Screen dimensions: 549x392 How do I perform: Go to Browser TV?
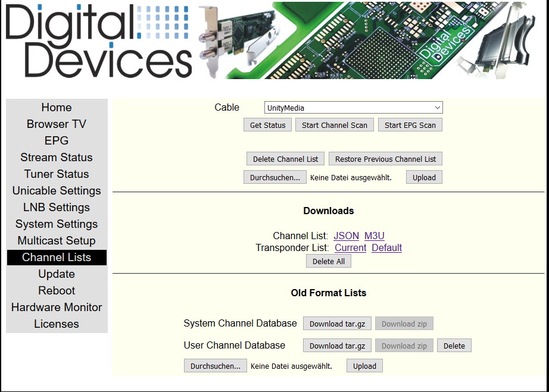(x=57, y=124)
